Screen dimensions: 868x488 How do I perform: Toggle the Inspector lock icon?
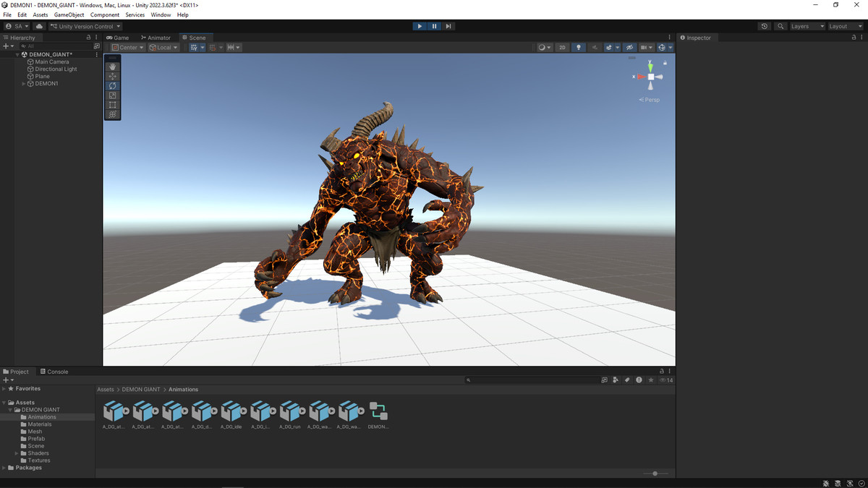coord(852,38)
